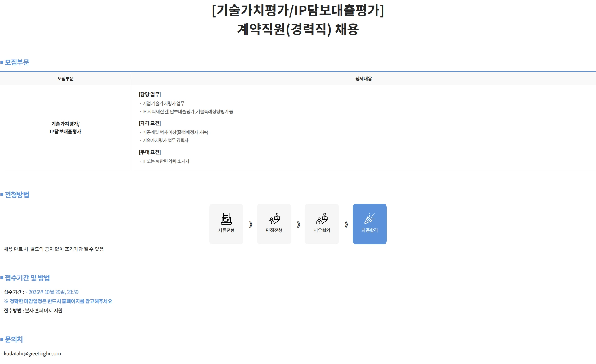Click the [기술가치평가/IP담보대출평가] title line
This screenshot has width=596, height=364.
tap(298, 10)
